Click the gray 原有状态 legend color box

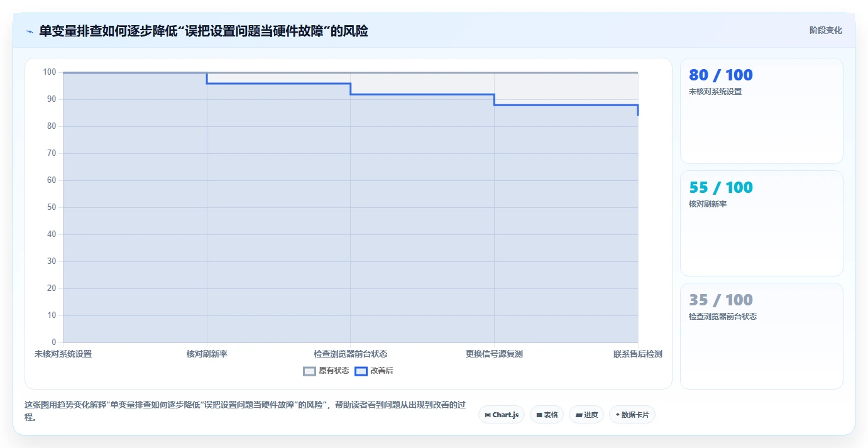(x=309, y=371)
